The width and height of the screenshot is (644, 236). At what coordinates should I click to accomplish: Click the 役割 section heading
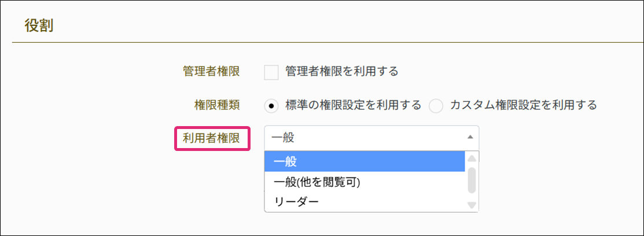(39, 26)
